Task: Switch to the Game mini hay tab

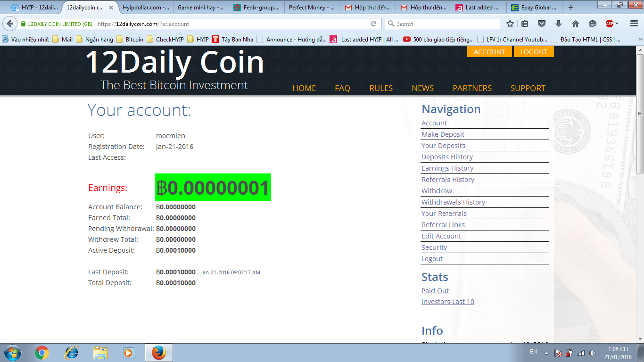Action: click(x=201, y=8)
